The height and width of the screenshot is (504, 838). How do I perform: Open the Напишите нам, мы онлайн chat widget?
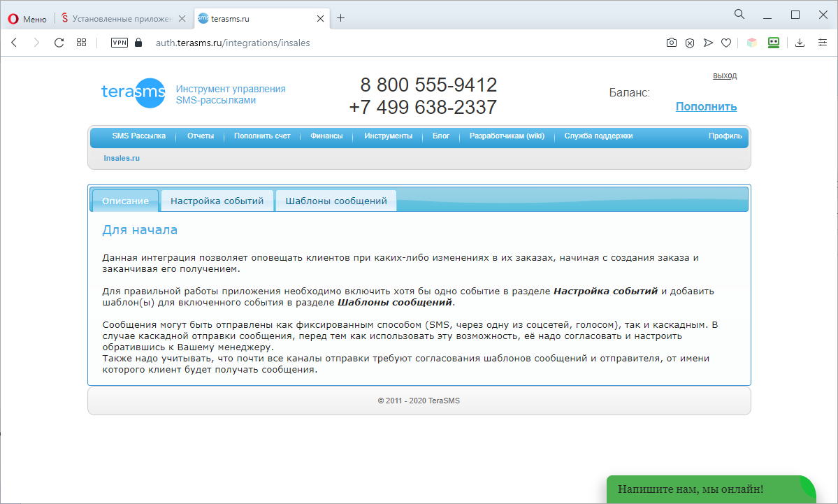pos(711,489)
